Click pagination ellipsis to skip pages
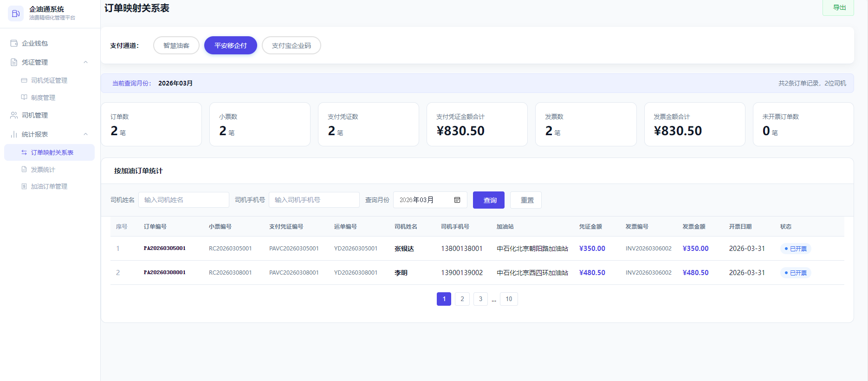The width and height of the screenshot is (868, 381). [x=494, y=300]
